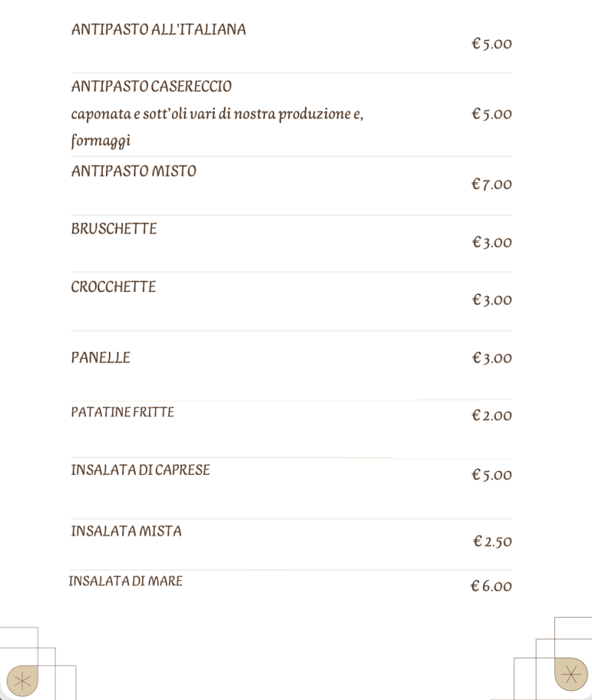The height and width of the screenshot is (700, 592).
Task: Click the €2.50 price for Insalata Mista
Action: (492, 541)
